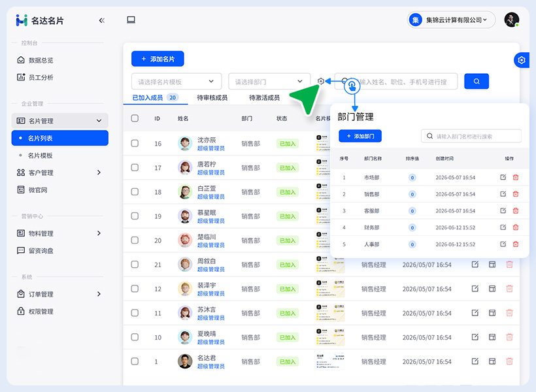536x392 pixels.
Task: Delete the 市场部 department row
Action: tap(516, 177)
